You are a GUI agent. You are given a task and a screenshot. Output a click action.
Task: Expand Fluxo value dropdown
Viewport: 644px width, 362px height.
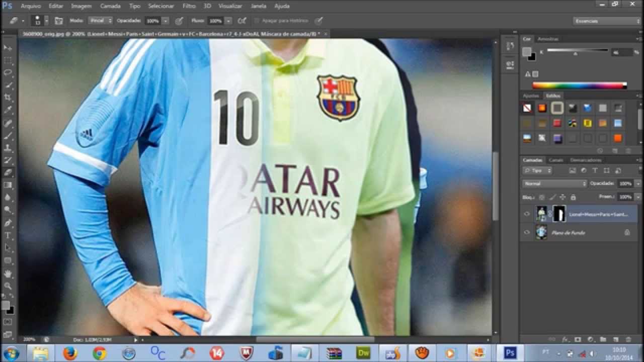tap(228, 21)
